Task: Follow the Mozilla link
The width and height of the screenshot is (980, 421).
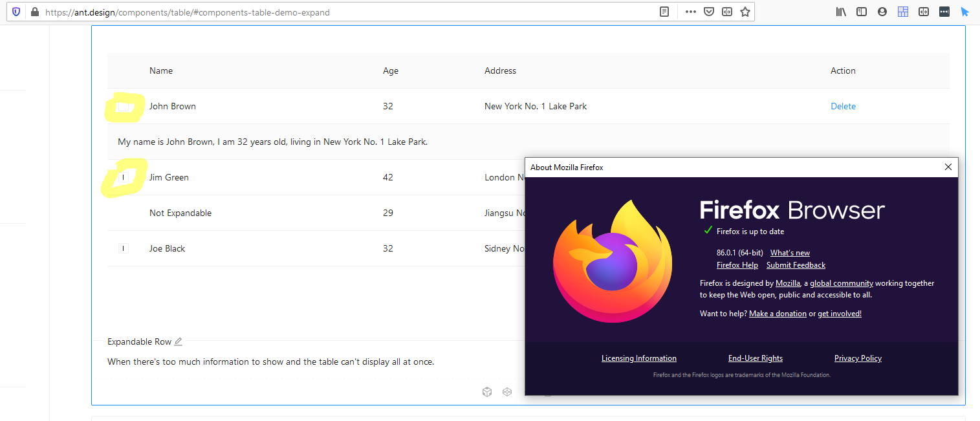Action: click(x=788, y=283)
